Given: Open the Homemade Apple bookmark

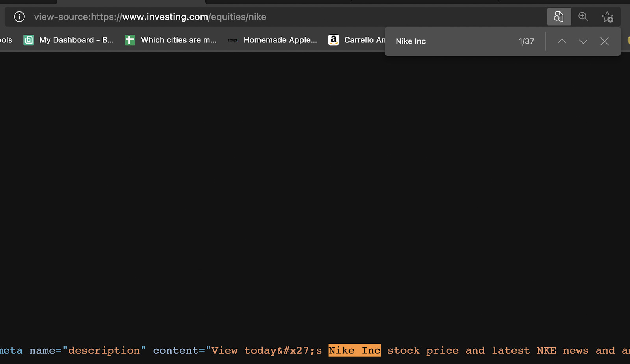Looking at the screenshot, I should (x=272, y=40).
